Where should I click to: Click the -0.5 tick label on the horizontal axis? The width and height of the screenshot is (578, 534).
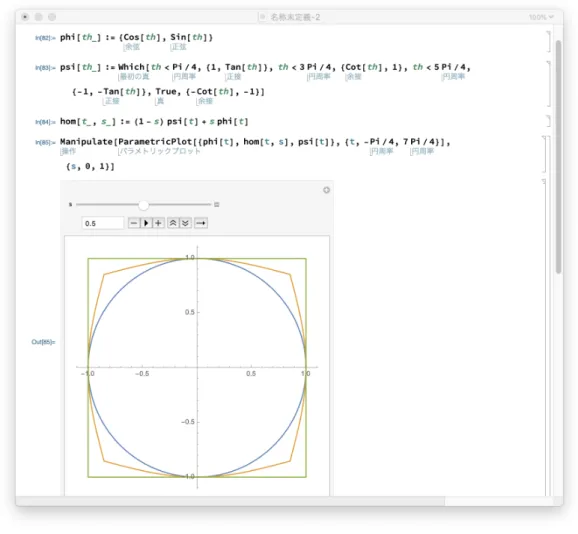pyautogui.click(x=142, y=374)
